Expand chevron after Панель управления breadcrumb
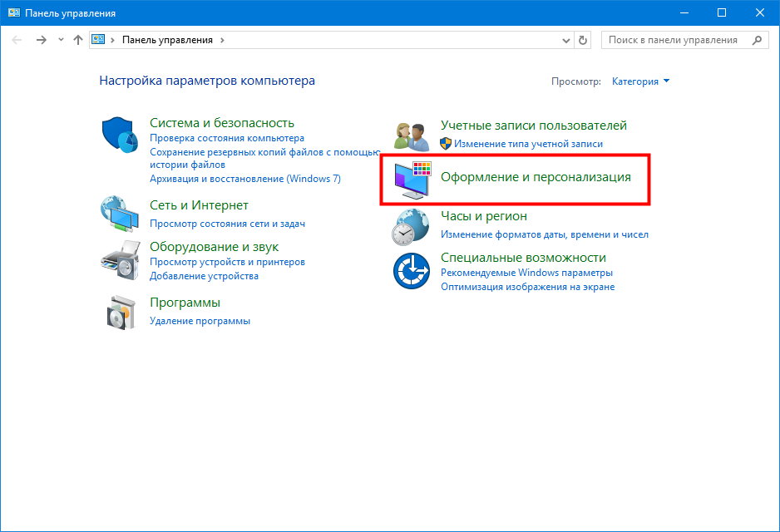The image size is (780, 532). tap(222, 40)
